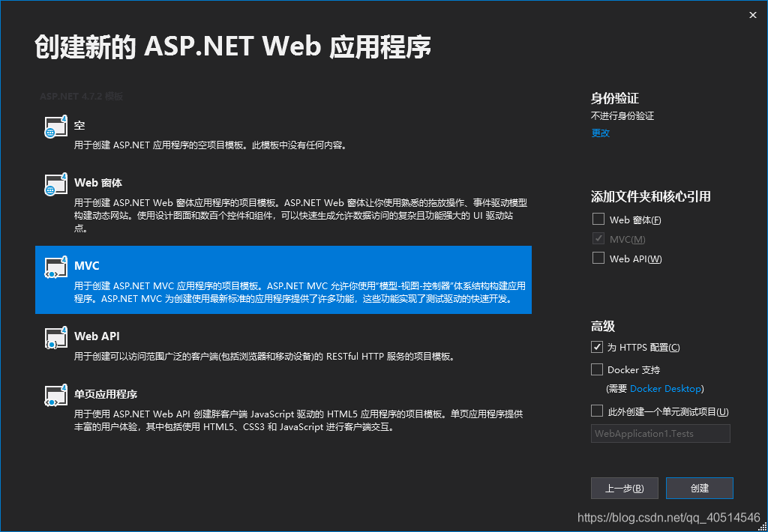Close the dialog with the X icon
Image resolution: width=768 pixels, height=532 pixels.
point(753,15)
